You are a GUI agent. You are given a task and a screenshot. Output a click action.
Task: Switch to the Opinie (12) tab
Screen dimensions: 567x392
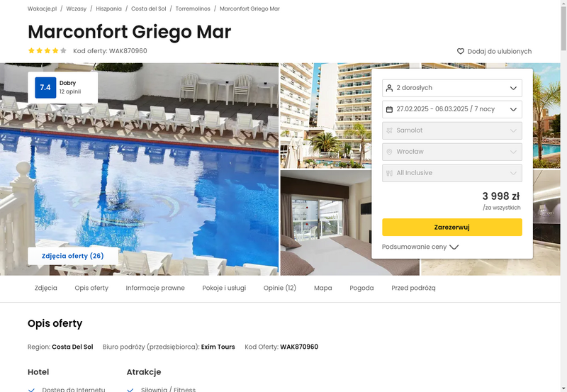(279, 288)
